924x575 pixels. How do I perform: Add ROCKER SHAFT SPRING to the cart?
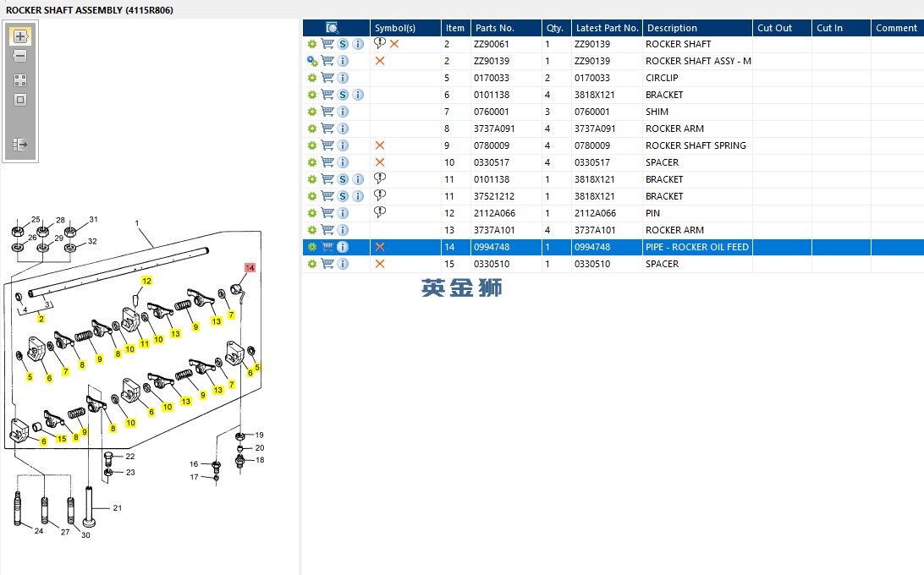click(x=327, y=145)
